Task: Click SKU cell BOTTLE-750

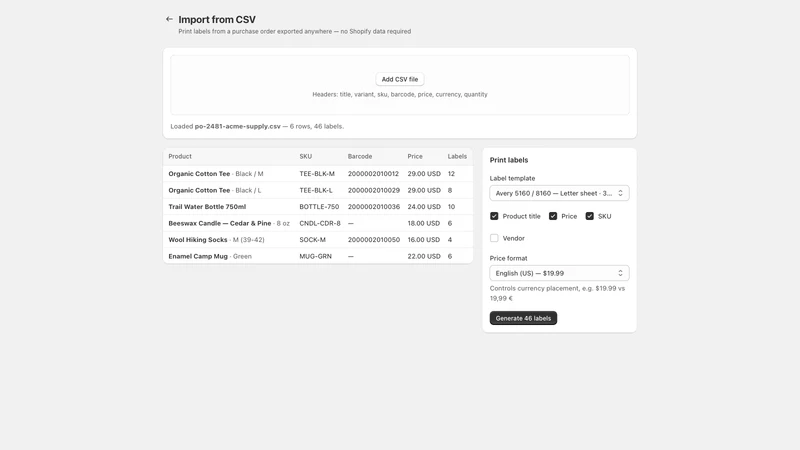Action: tap(319, 207)
